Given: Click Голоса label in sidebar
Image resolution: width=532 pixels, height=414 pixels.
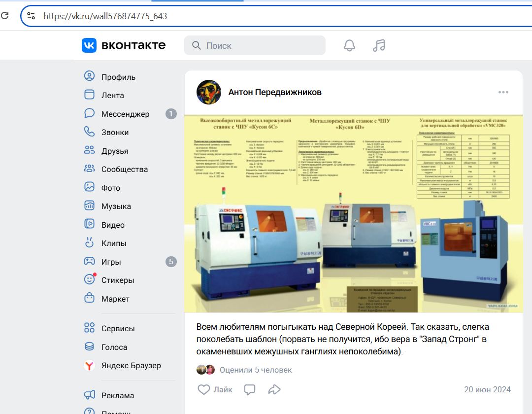Looking at the screenshot, I should (x=114, y=347).
